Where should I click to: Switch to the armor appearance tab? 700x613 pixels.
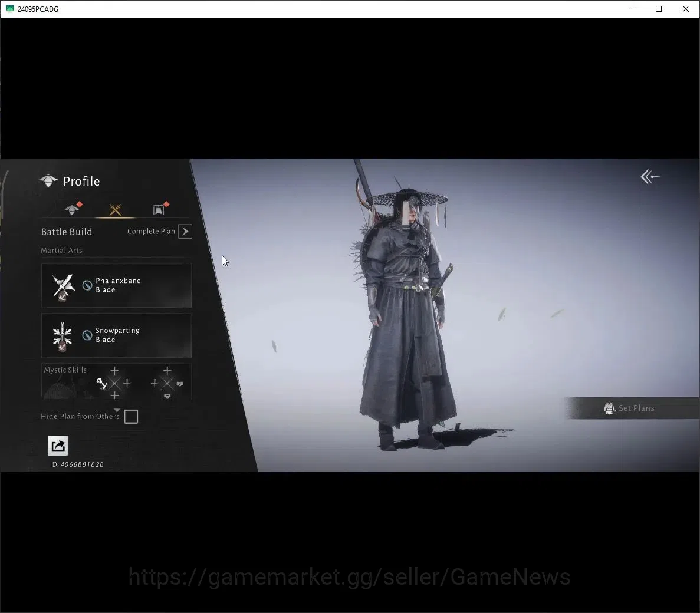[x=160, y=208]
